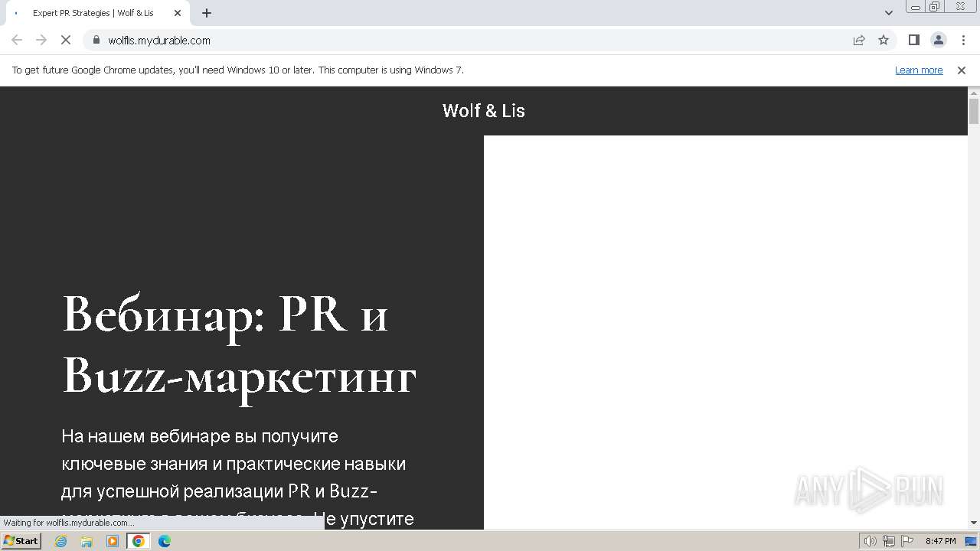This screenshot has height=551, width=980.
Task: Click the webinar description paragraph
Action: (238, 478)
